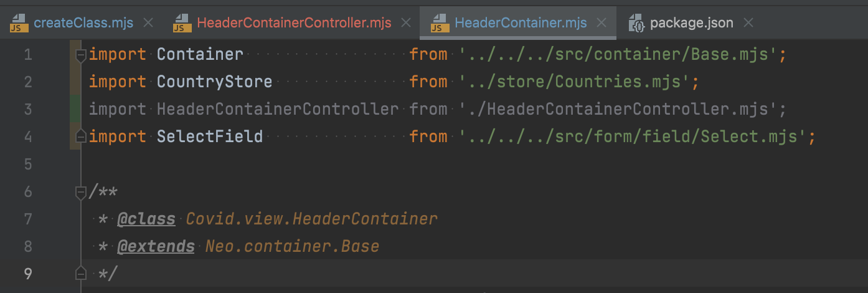The width and height of the screenshot is (868, 293).
Task: Close the HeaderContainer.mjs tab
Action: point(601,23)
